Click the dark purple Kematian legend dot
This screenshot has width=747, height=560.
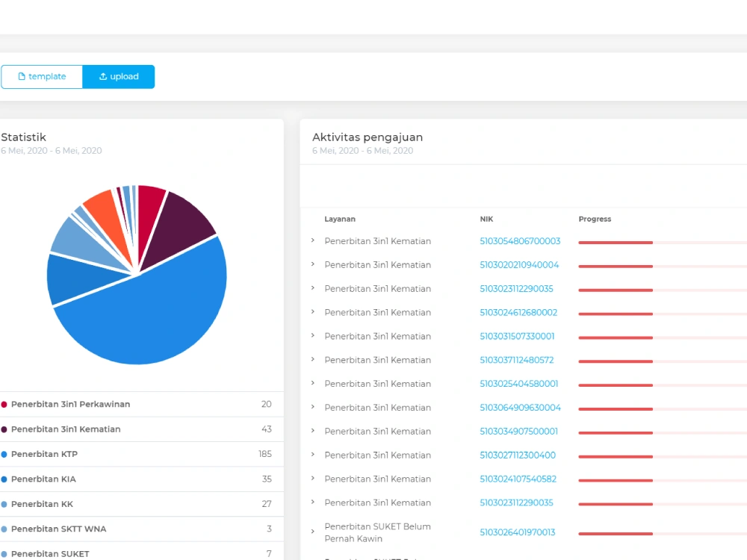tap(4, 429)
